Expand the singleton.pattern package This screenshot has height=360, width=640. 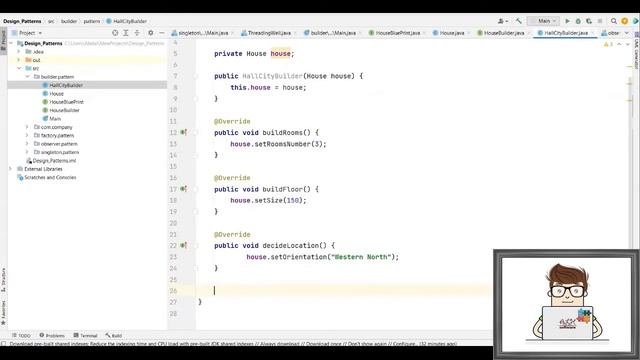(27, 152)
